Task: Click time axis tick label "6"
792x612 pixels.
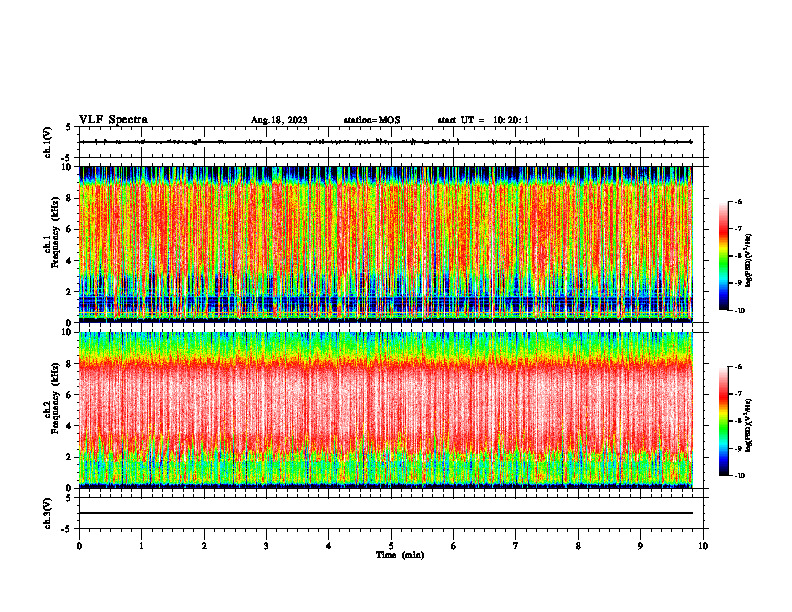Action: (x=454, y=546)
